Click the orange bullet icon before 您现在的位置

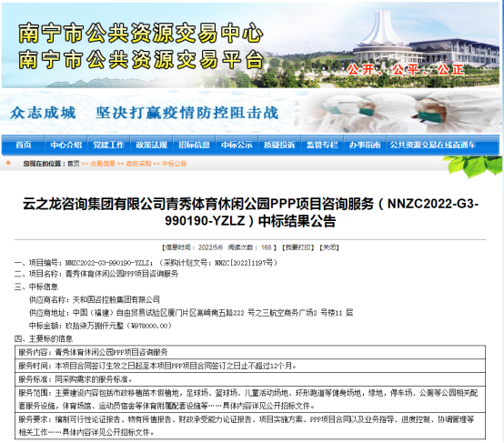coord(8,163)
